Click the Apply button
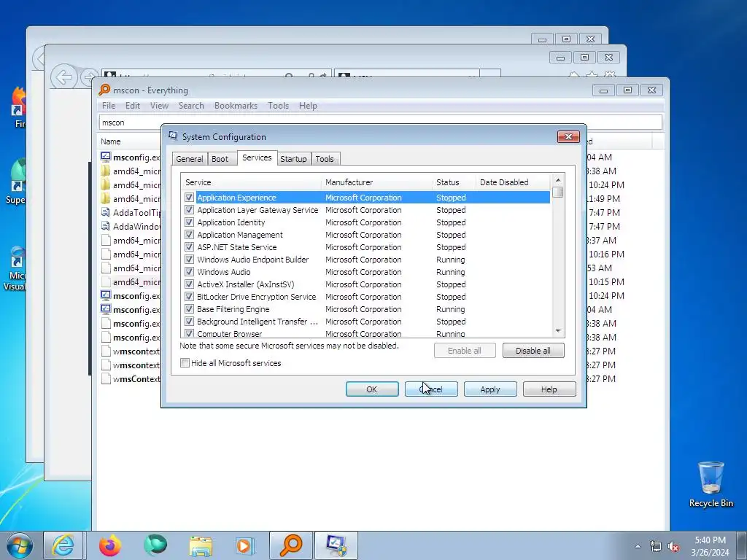This screenshot has width=747, height=560. coord(490,389)
